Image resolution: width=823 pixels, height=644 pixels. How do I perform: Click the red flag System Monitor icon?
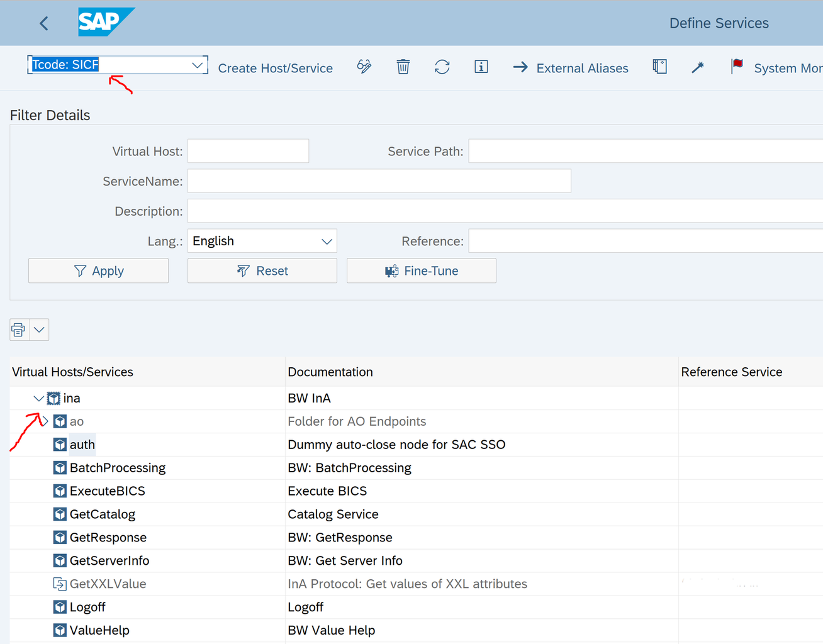point(737,66)
